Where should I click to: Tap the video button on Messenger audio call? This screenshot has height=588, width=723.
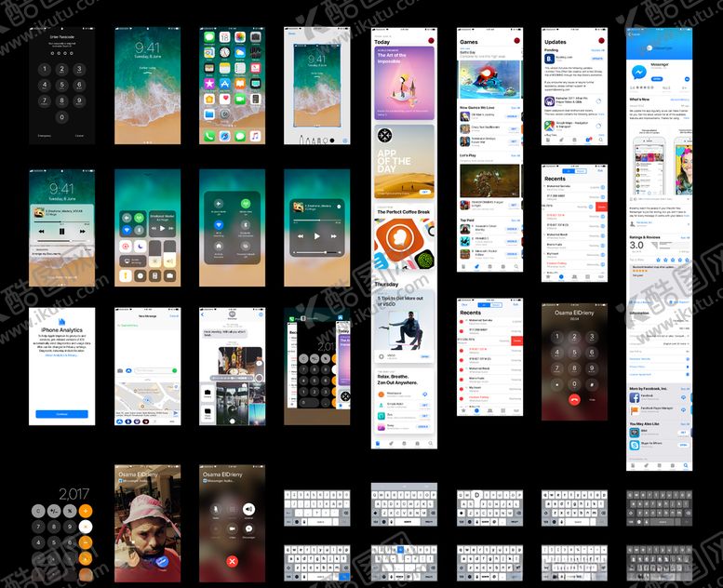pos(232,529)
